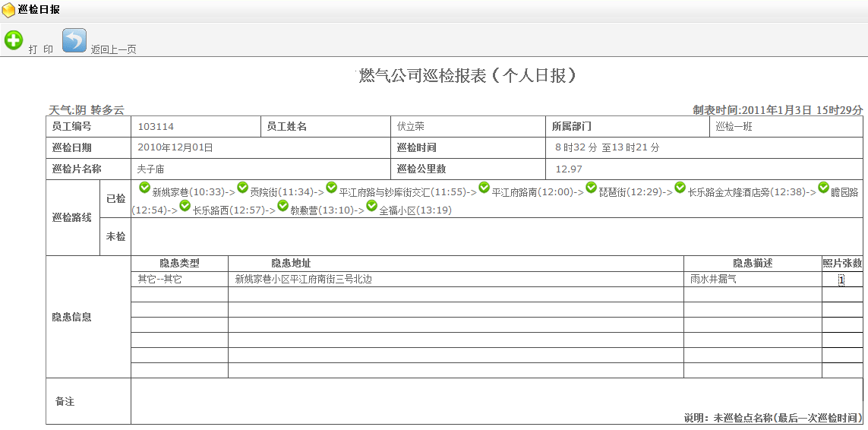Click the 隐患地址 column header
Screen dimensions: 868x430
pyautogui.click(x=291, y=263)
